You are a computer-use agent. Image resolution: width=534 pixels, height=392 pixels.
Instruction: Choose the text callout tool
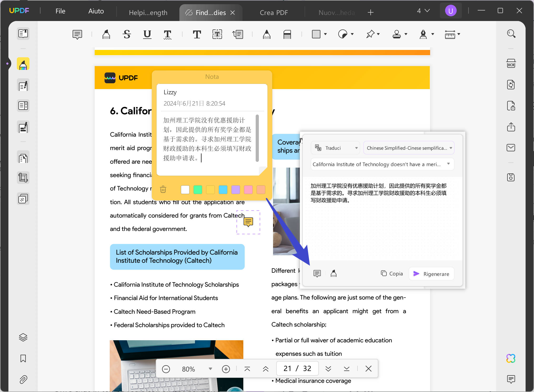click(238, 34)
